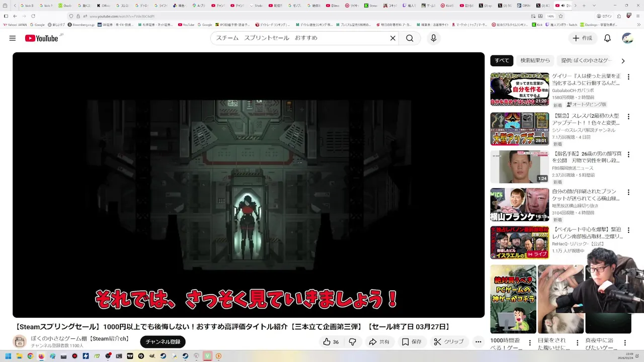Image resolution: width=644 pixels, height=362 pixels.
Task: Run search with the magnifier button
Action: (410, 38)
